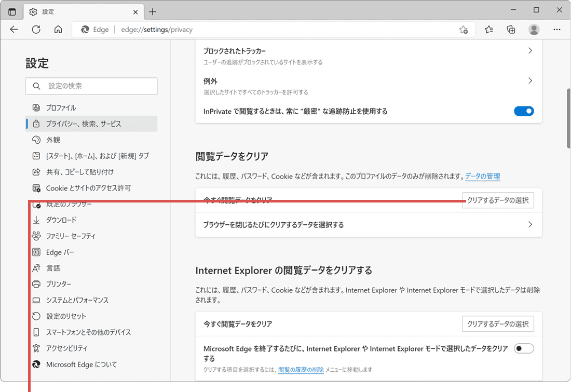The image size is (571, 392).
Task: Open the 閲覧の履歴の削除 link
Action: [x=301, y=369]
